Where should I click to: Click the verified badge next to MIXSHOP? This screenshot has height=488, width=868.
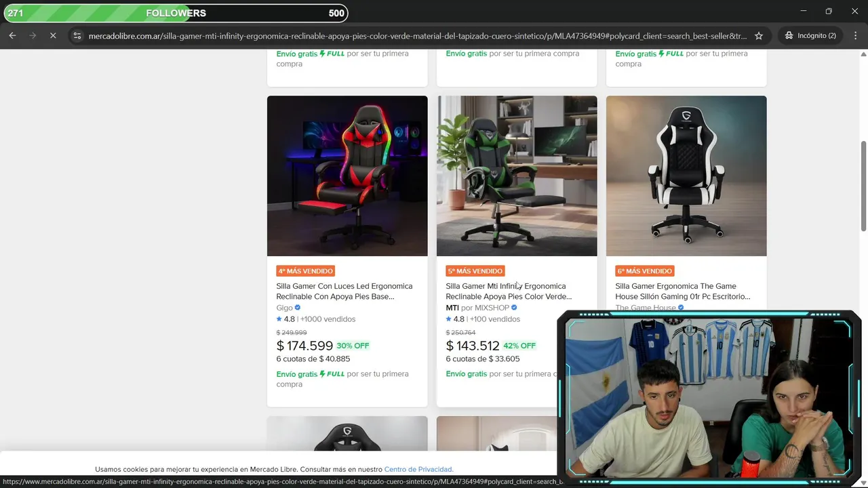514,308
